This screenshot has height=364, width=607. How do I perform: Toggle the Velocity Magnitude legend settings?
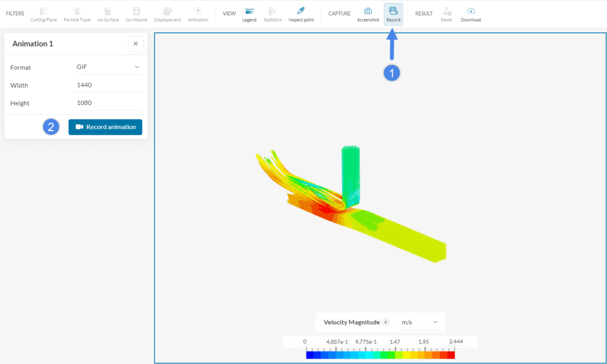(x=386, y=322)
